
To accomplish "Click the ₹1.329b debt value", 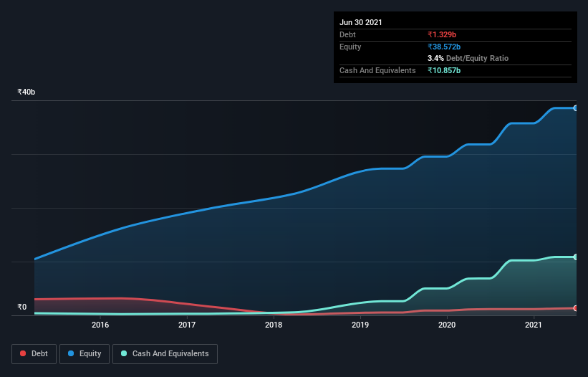I will coord(442,34).
